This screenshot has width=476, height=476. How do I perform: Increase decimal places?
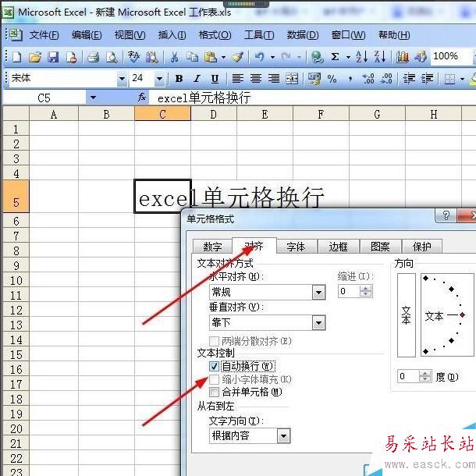(x=368, y=79)
